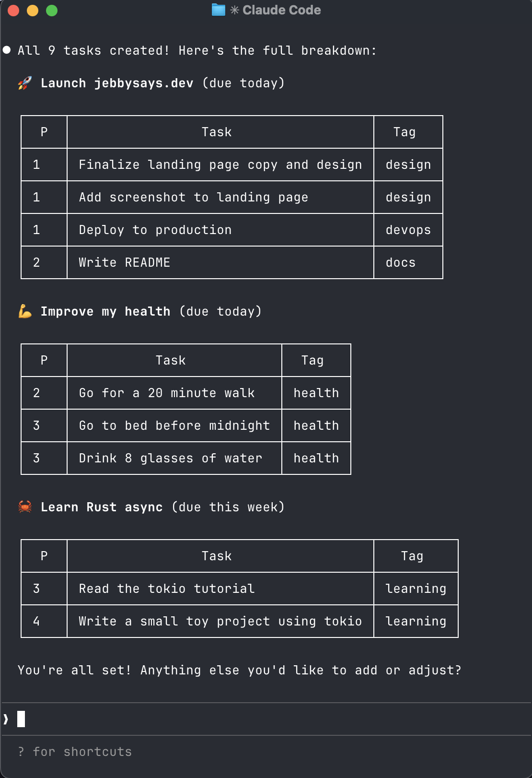The image size is (532, 778).
Task: Select the 'health' tag beside Drink 8 glasses
Action: pos(316,458)
